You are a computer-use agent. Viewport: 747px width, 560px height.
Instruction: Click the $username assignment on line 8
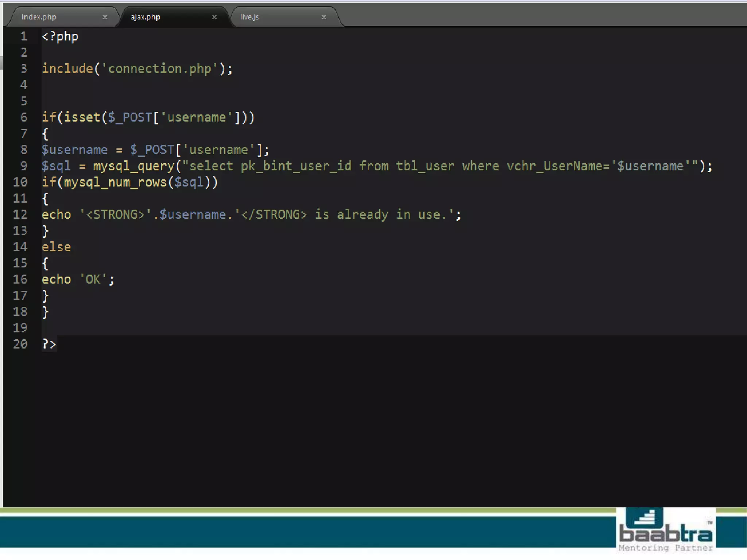[x=74, y=150]
